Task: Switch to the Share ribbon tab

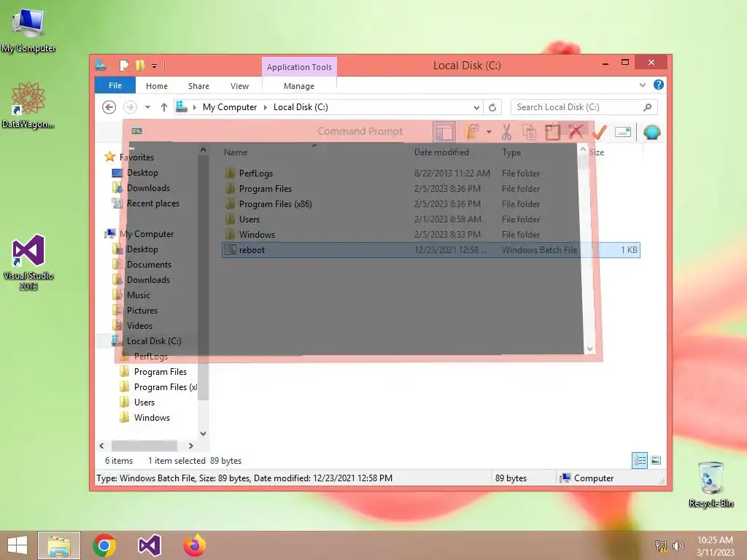Action: pos(198,86)
